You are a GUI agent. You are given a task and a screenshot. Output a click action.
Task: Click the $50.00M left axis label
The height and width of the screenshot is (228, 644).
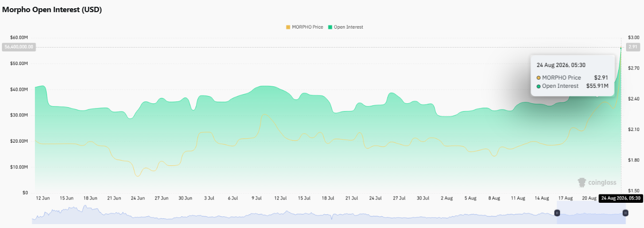pos(19,64)
